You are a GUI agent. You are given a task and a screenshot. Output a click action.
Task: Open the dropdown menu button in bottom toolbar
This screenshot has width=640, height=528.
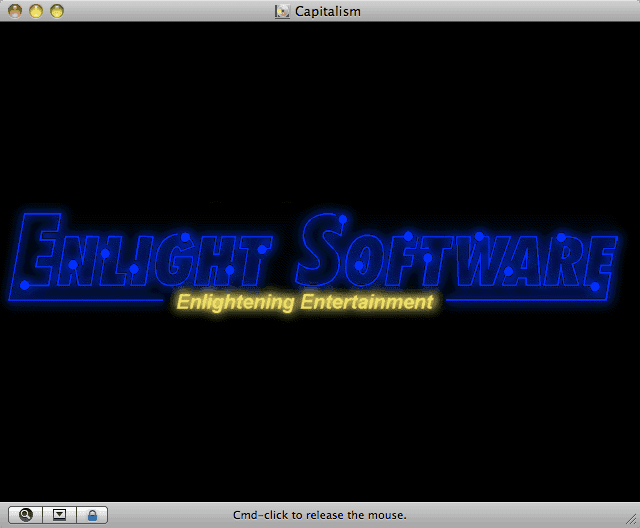pyautogui.click(x=59, y=515)
